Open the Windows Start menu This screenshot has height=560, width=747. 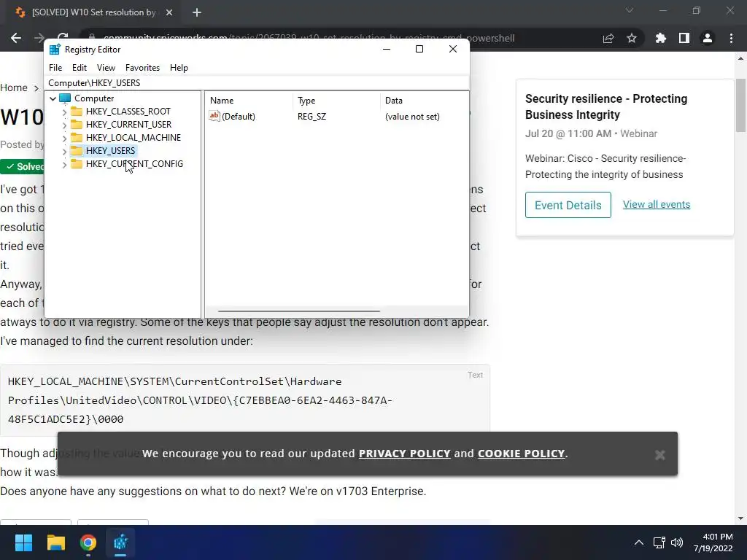[x=23, y=542]
